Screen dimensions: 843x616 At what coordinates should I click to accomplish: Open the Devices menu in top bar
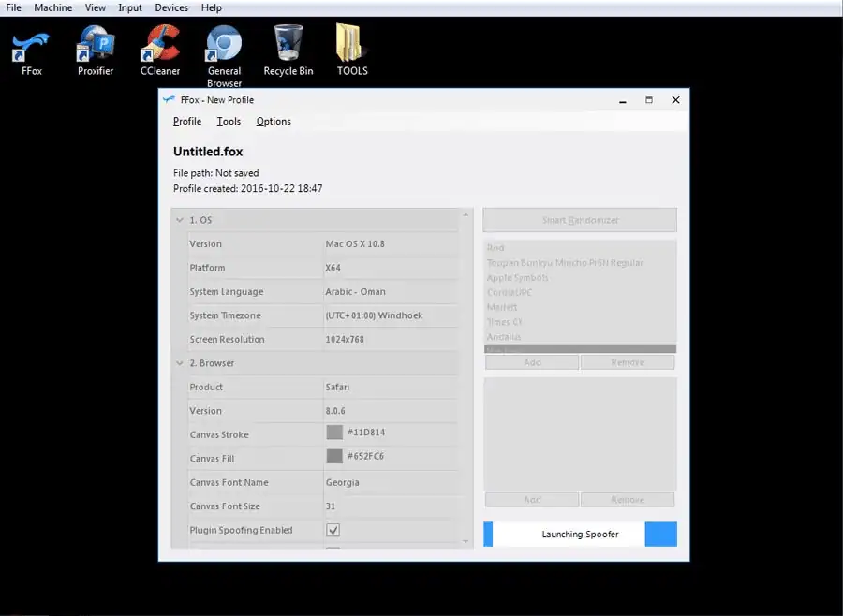coord(171,7)
